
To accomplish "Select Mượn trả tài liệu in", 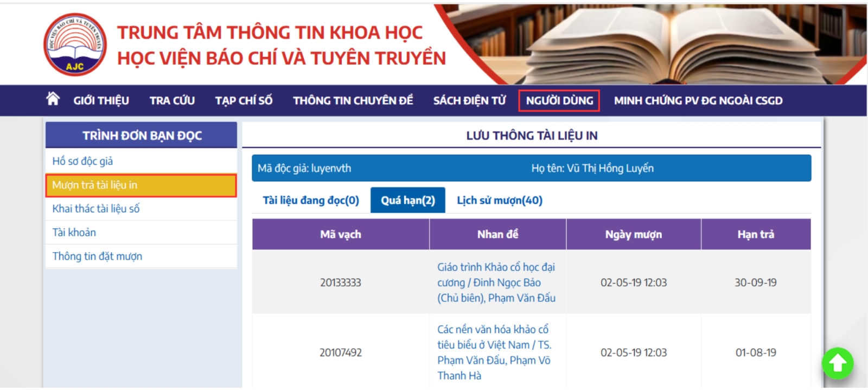I will point(141,185).
